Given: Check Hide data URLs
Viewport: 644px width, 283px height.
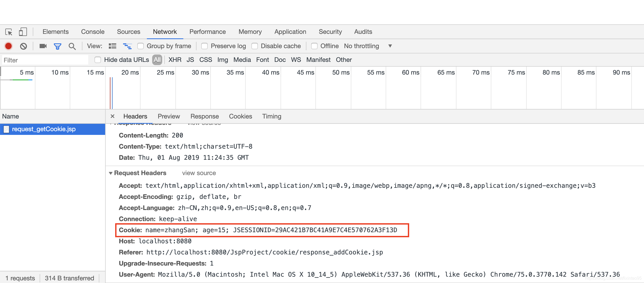Looking at the screenshot, I should [98, 60].
